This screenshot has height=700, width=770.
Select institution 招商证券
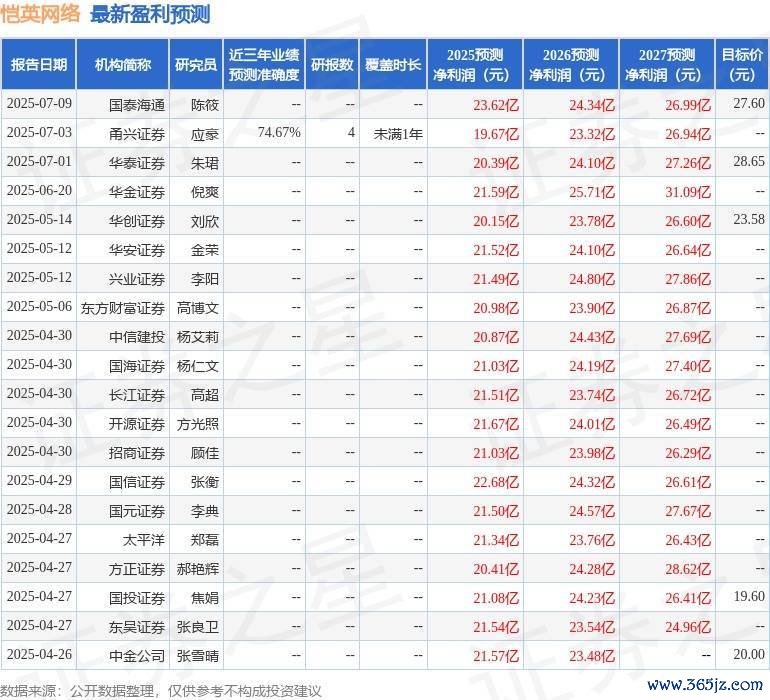click(137, 452)
